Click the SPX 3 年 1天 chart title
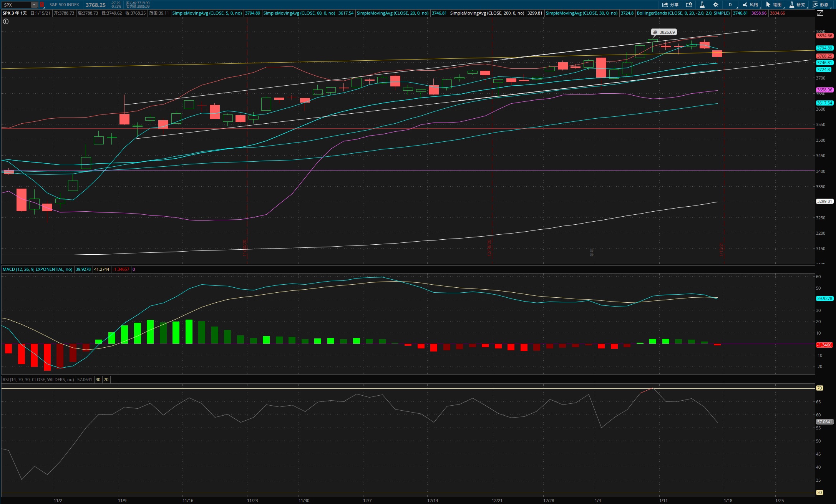The width and height of the screenshot is (836, 504). coord(15,13)
